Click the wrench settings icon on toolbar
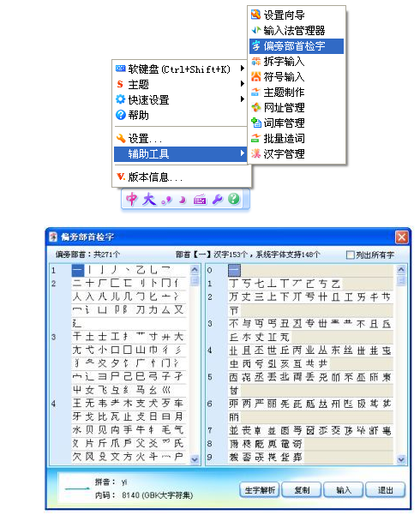The height and width of the screenshot is (521, 420). point(218,200)
